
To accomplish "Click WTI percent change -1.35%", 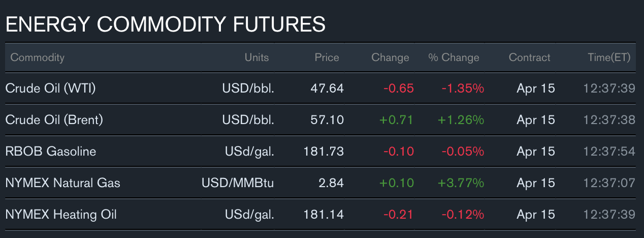I will [462, 88].
